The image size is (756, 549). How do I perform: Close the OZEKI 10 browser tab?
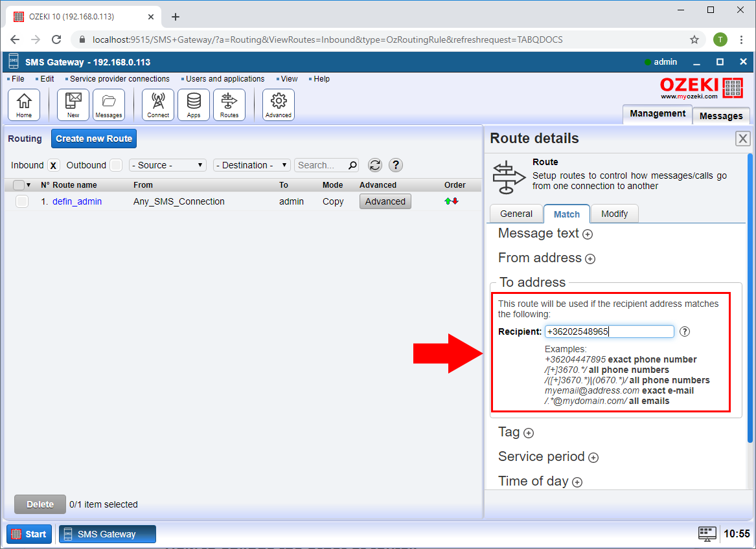151,17
